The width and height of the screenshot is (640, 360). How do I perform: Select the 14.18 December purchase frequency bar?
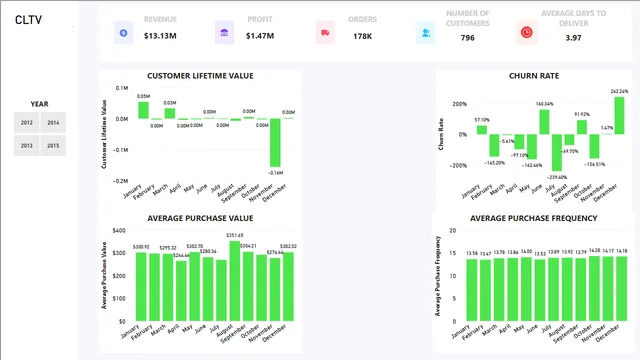point(622,289)
